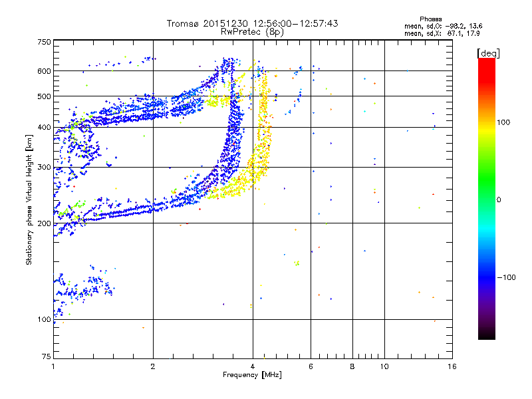Viewport: 532px width, 399px height.
Task: Click the plot title 'Tromsø 20151230 12:56:00-12:57:43'
Action: pos(252,23)
